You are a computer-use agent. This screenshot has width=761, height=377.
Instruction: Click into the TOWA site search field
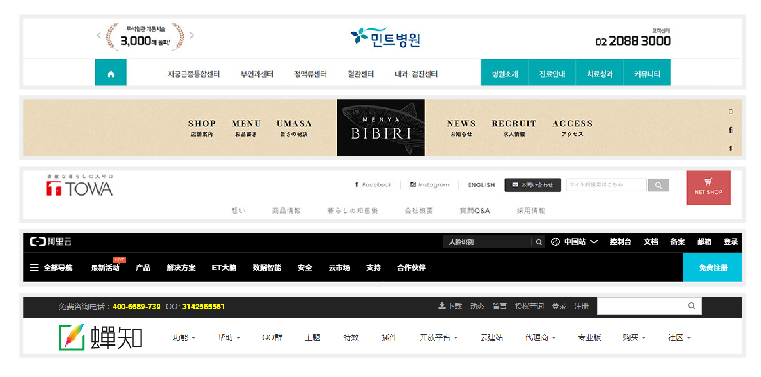point(606,185)
